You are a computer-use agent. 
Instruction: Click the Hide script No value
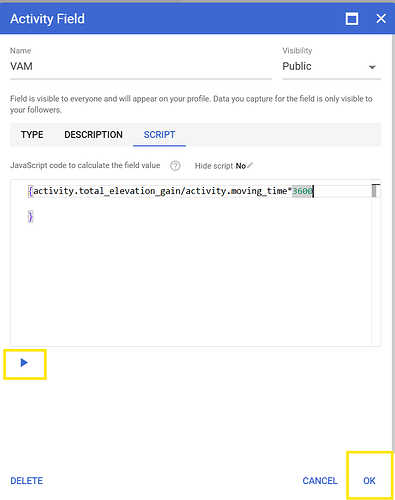241,166
